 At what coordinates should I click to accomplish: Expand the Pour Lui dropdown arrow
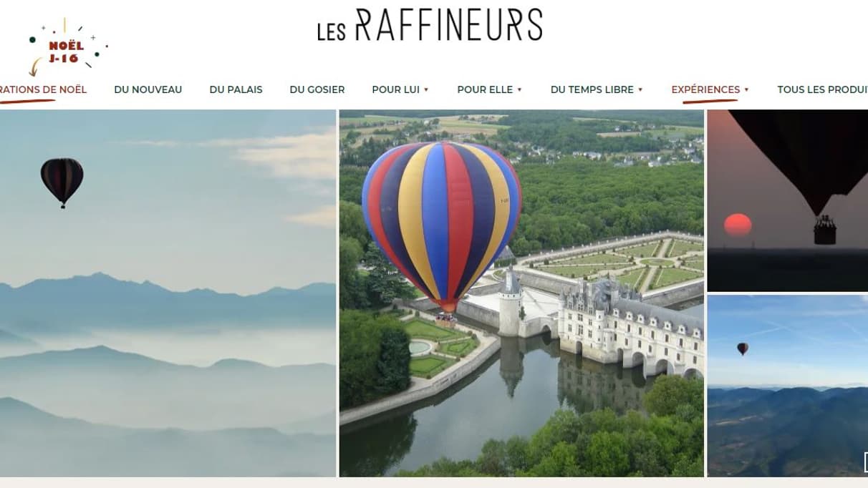pyautogui.click(x=426, y=90)
